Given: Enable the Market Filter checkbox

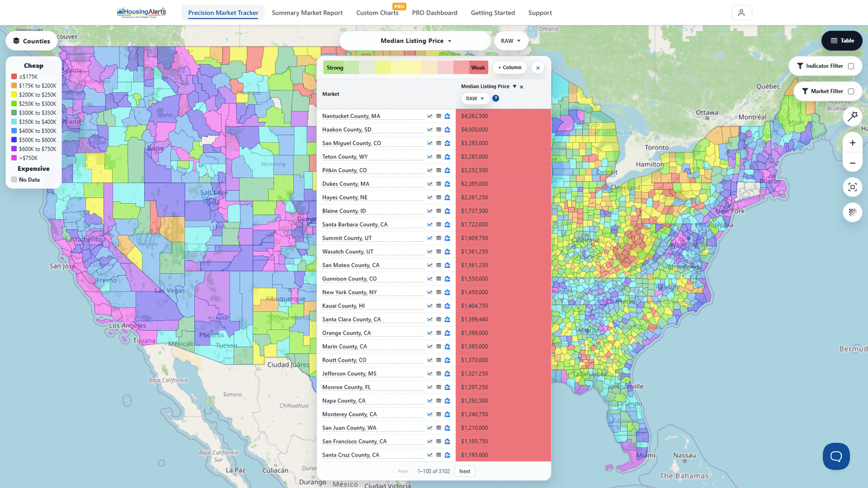Looking at the screenshot, I should click(x=851, y=92).
